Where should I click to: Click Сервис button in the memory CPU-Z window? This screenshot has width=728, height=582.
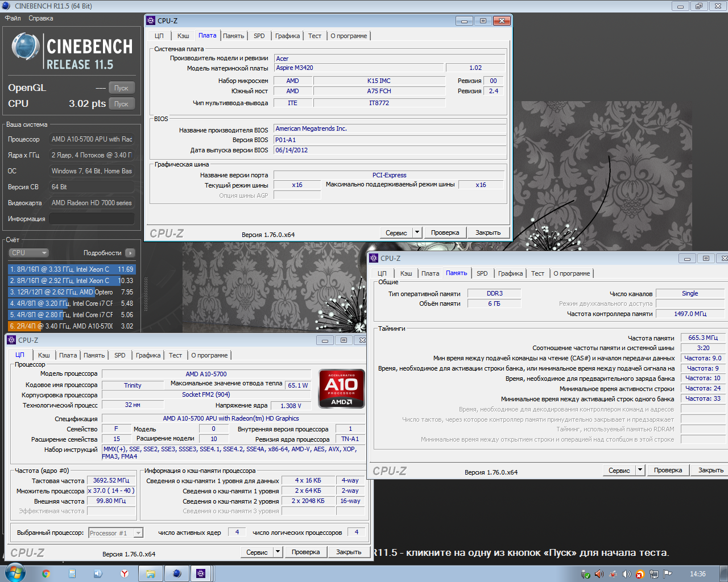tap(619, 470)
